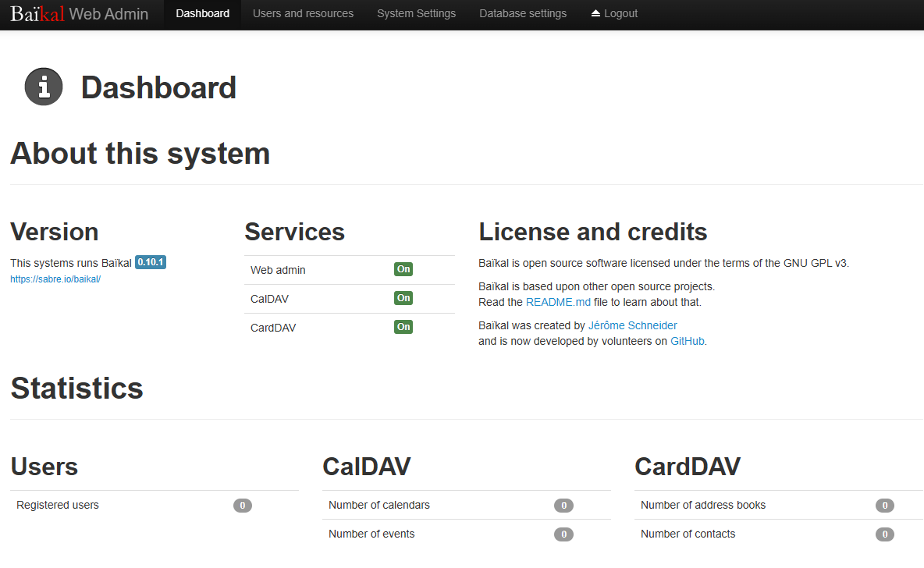
Task: Click the eject icon beside Logout
Action: click(595, 13)
